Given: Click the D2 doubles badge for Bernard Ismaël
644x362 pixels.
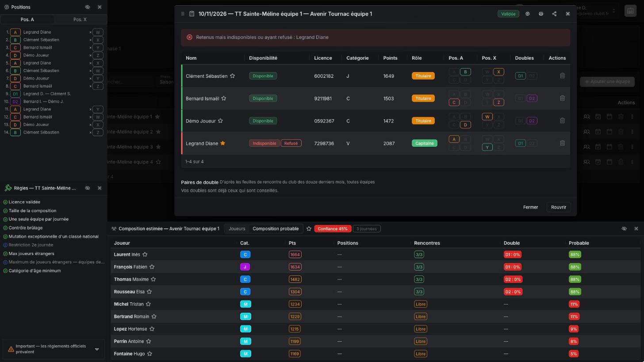Looking at the screenshot, I should [532, 98].
